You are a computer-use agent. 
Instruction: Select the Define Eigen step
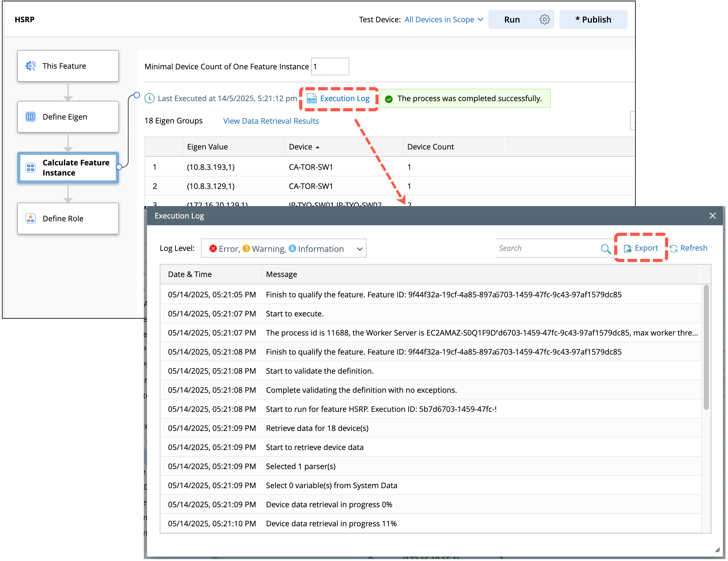pos(68,117)
